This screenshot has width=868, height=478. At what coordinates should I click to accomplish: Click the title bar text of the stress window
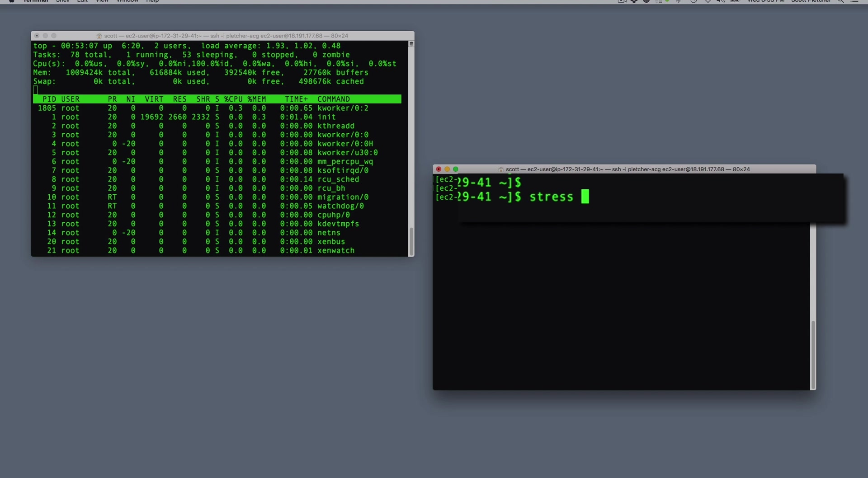[628, 169]
